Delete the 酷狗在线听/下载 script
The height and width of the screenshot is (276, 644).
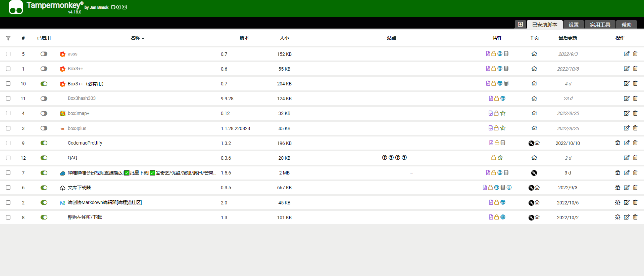click(x=635, y=217)
